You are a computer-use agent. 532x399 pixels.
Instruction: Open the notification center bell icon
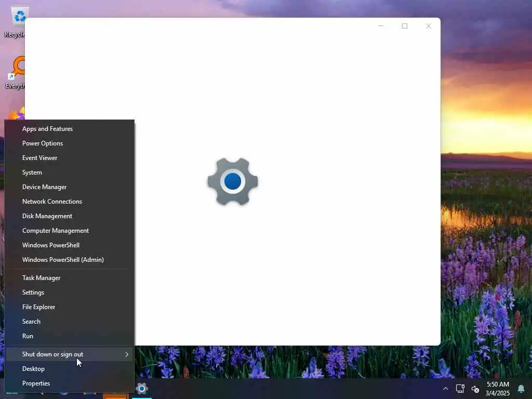(521, 389)
